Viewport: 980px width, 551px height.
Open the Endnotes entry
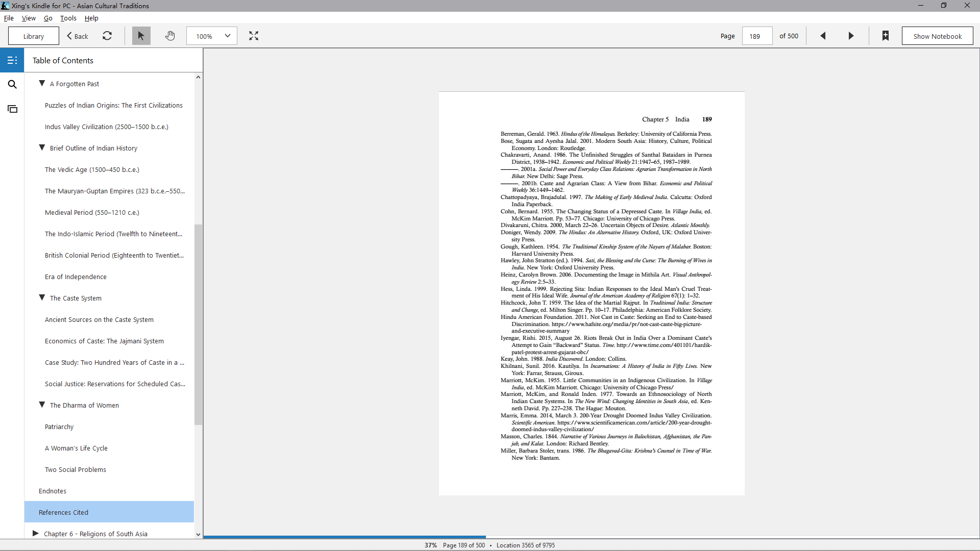(53, 491)
